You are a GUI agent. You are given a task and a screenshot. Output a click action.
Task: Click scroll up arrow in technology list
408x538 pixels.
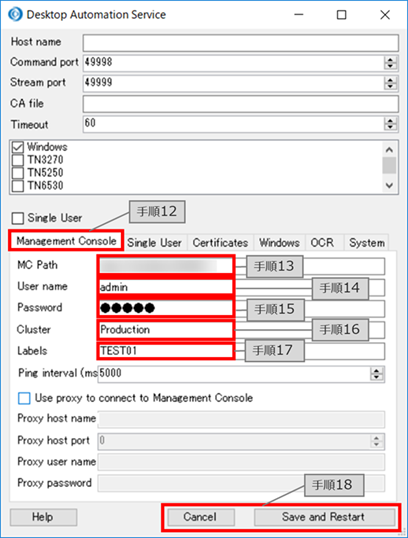tap(389, 150)
